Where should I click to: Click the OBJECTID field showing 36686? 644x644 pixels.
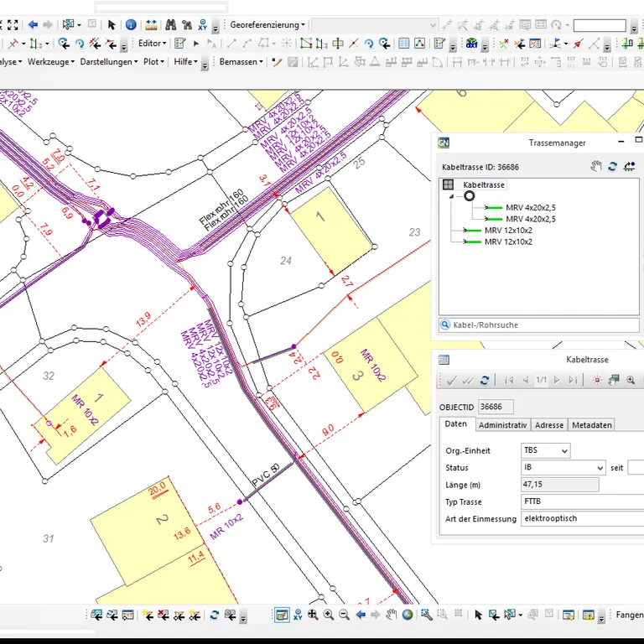pos(496,407)
